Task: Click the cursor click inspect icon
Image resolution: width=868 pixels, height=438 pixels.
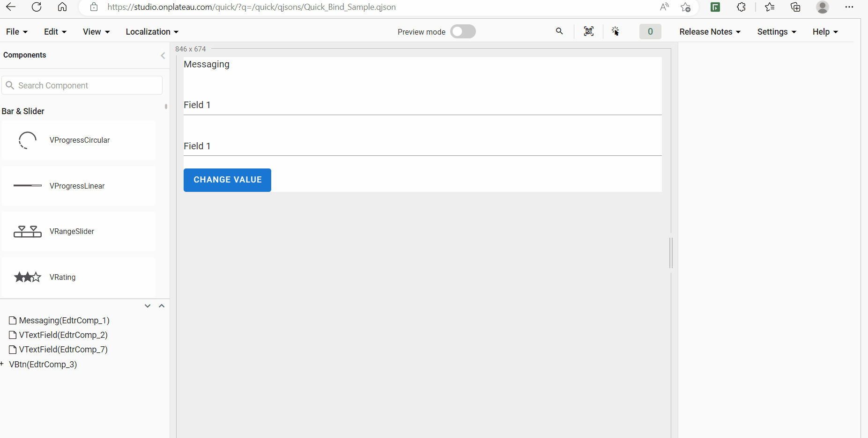Action: click(616, 31)
